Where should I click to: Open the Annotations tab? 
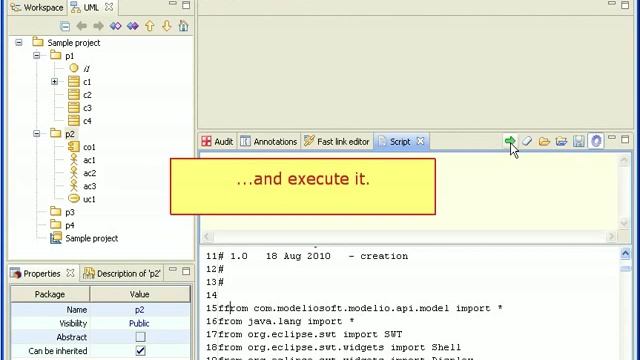point(269,142)
